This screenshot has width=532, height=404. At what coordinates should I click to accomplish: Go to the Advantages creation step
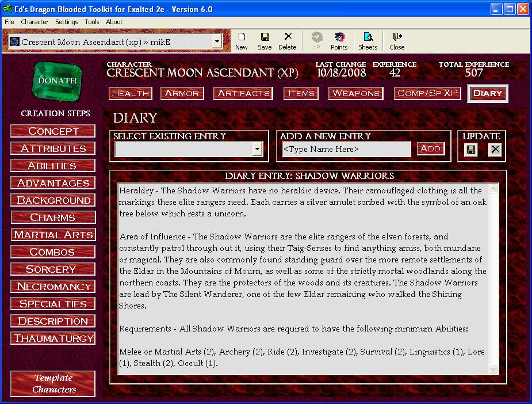click(53, 183)
